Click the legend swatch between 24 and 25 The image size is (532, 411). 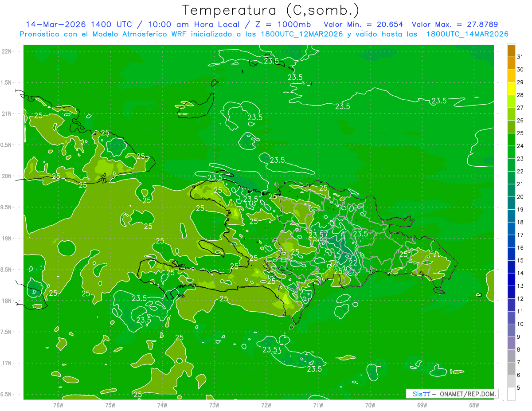pyautogui.click(x=511, y=139)
